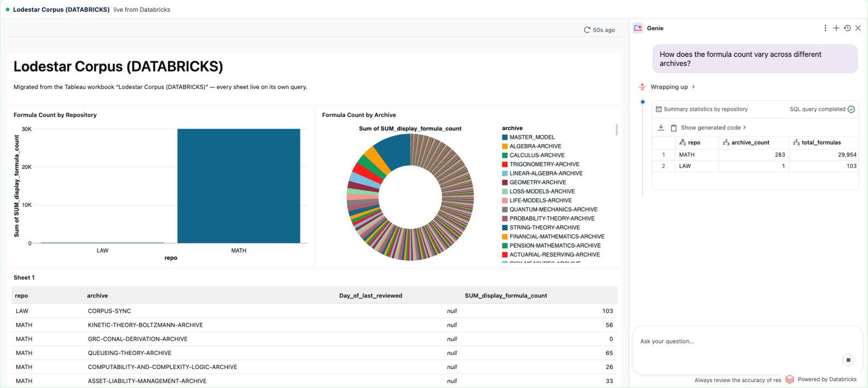Viewport: 868px width, 388px height.
Task: Click the Genie lamp icon beside Wrapping up
Action: (642, 87)
